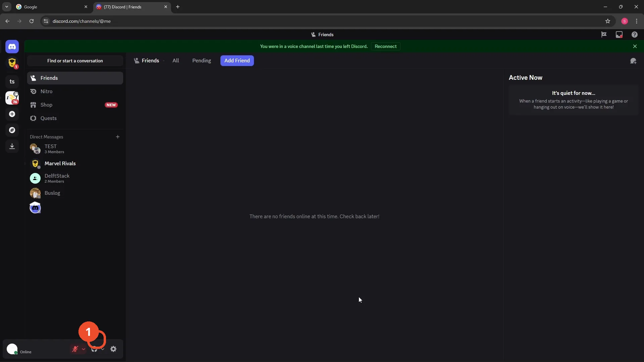Screen dimensions: 644x362
Task: Open the Marvel Rivals server icon
Action: click(12, 63)
